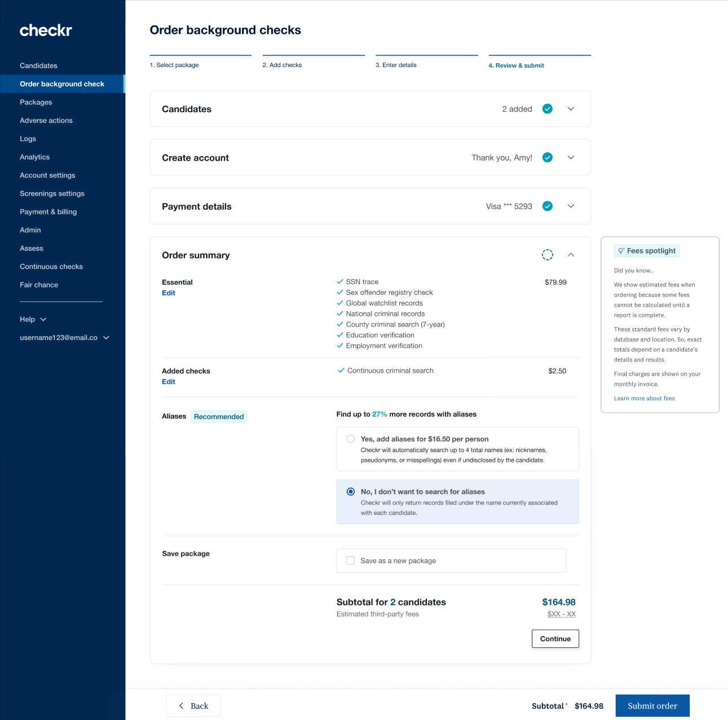
Task: Click '2 added' candidates status text
Action: pyautogui.click(x=517, y=109)
